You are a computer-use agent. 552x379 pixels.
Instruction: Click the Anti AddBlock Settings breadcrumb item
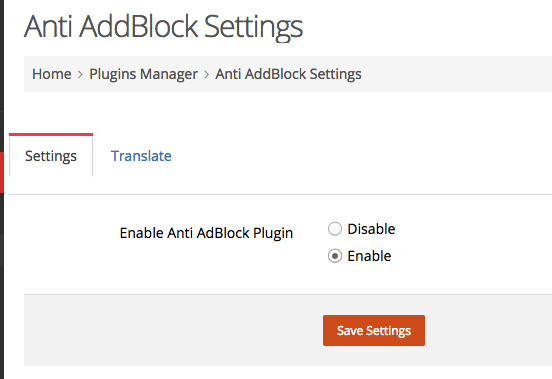(x=288, y=74)
